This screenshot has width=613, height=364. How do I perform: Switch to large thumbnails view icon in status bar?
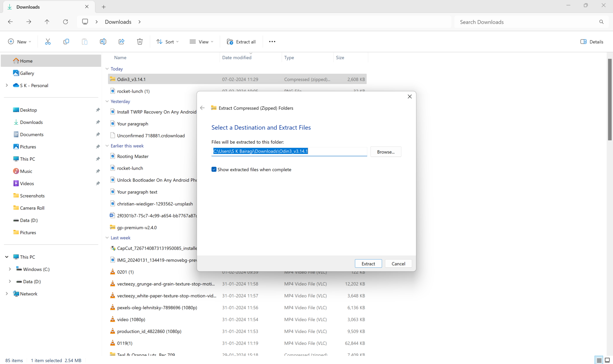607,360
